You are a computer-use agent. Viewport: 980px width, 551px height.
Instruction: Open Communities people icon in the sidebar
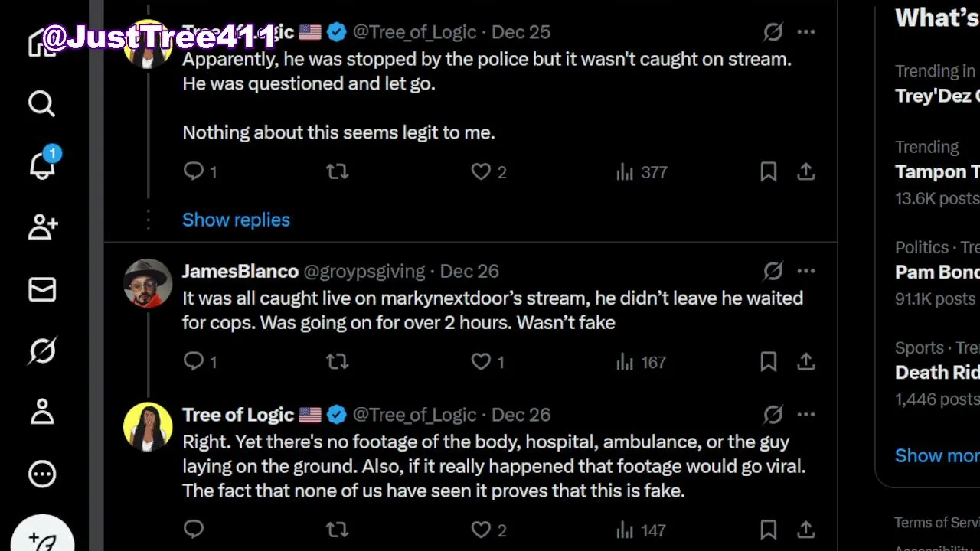42,227
